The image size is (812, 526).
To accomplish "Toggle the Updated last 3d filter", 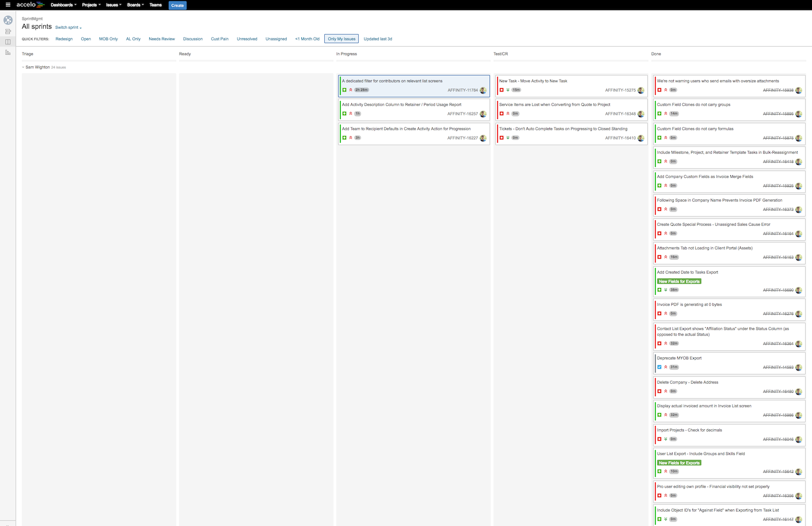I will click(378, 39).
